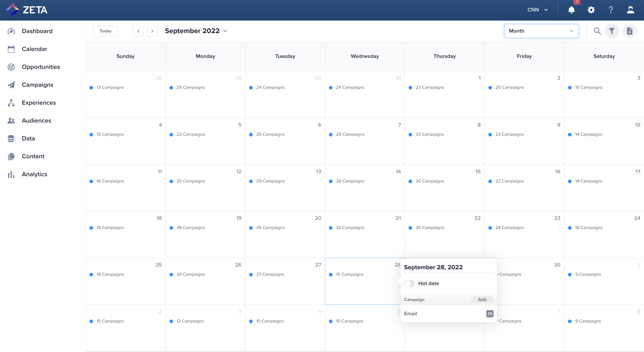Select Analytics in the sidebar
This screenshot has height=352, width=644.
click(x=34, y=174)
